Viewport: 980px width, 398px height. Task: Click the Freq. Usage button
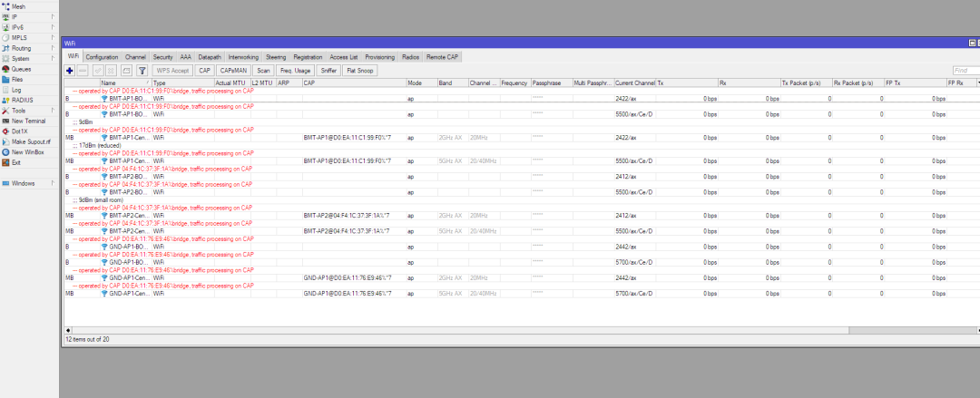click(x=295, y=71)
